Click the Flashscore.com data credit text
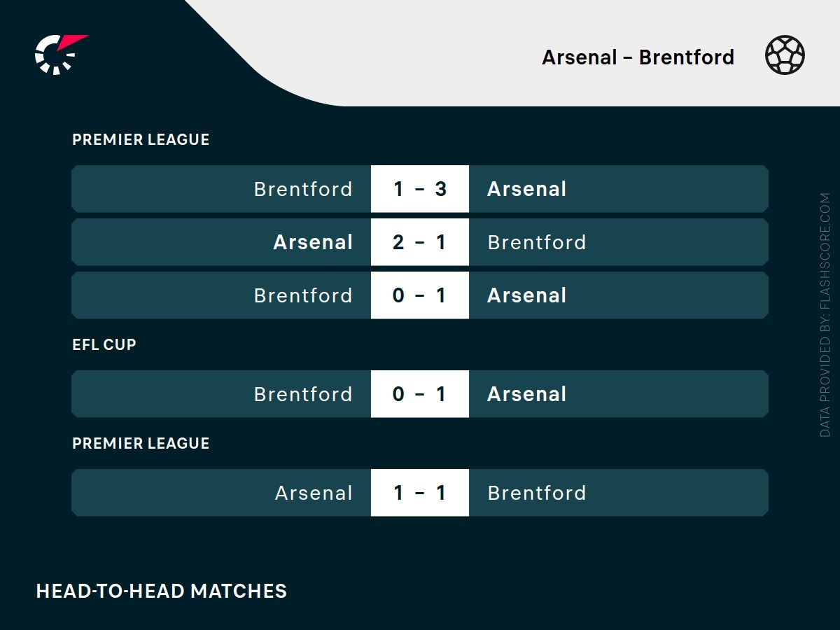The height and width of the screenshot is (630, 840). [825, 315]
